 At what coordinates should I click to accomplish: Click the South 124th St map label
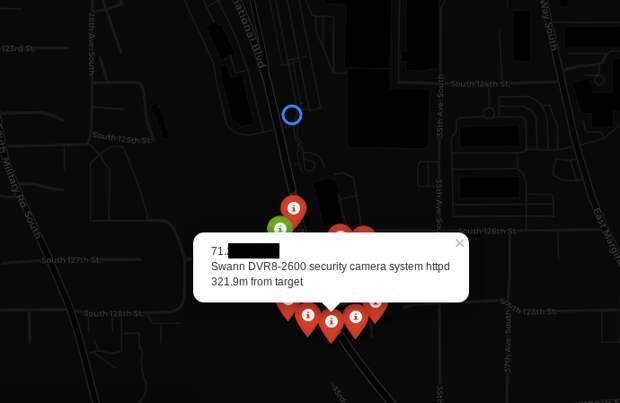pos(480,84)
